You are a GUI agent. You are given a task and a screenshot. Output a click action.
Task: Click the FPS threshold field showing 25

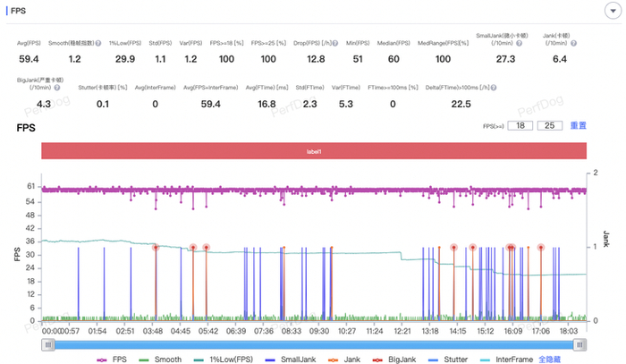(550, 126)
